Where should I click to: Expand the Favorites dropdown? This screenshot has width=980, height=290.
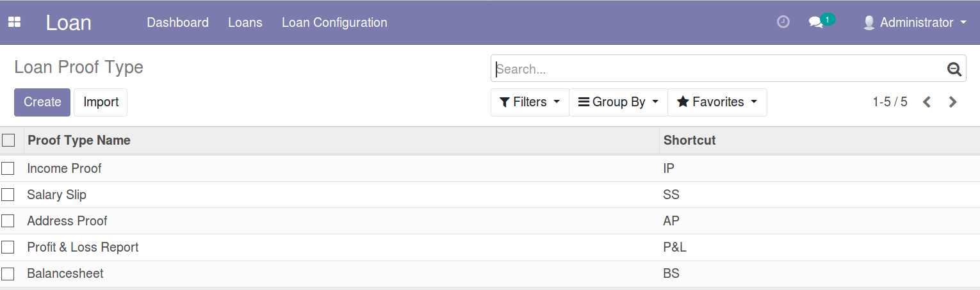point(717,102)
